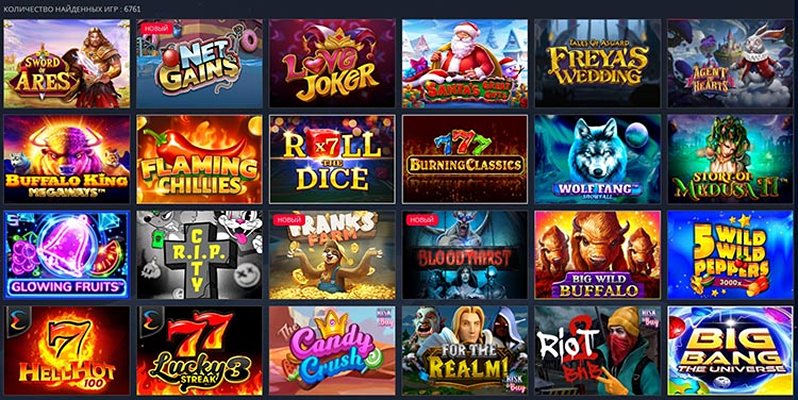
Task: Open the Burning Classics 777 slot
Action: tap(465, 159)
